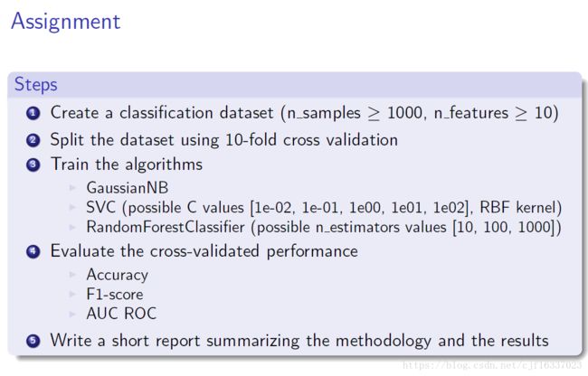Open the blog.csdn.net watermark link
This screenshot has height=376, width=588.
point(492,365)
